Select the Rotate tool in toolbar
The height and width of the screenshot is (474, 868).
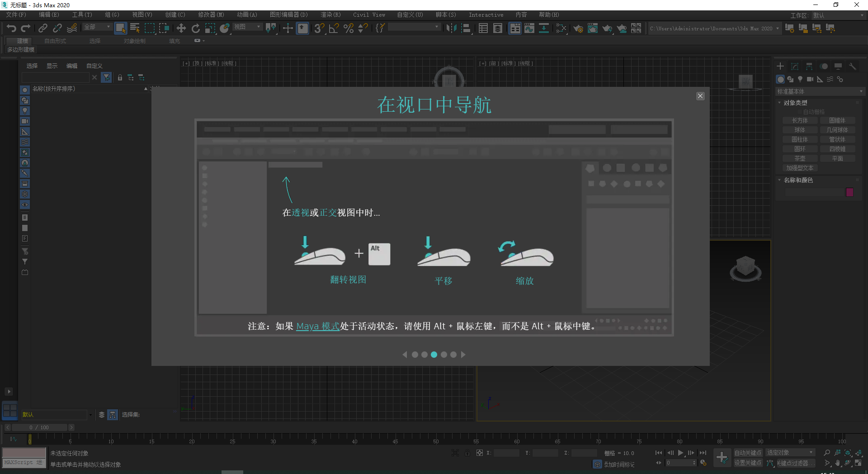point(195,28)
